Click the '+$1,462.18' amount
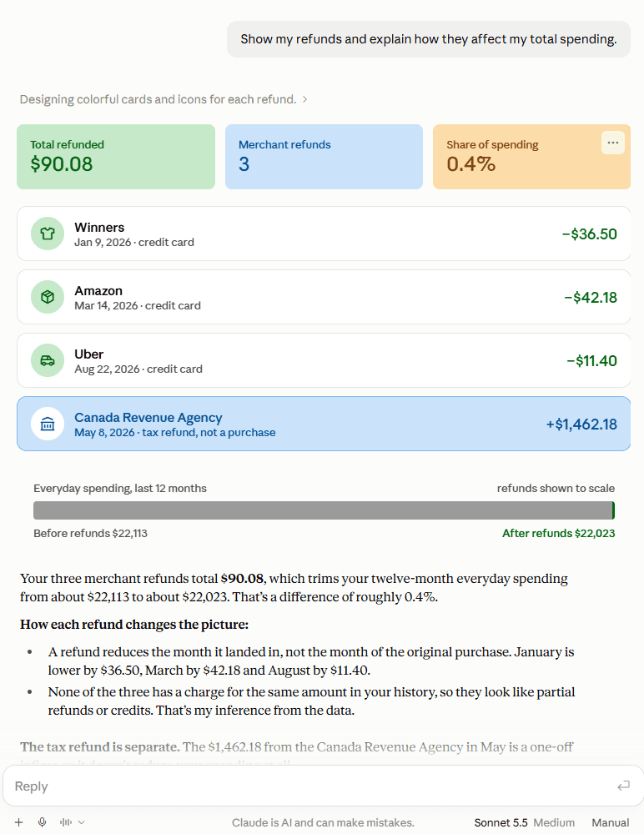 click(581, 424)
